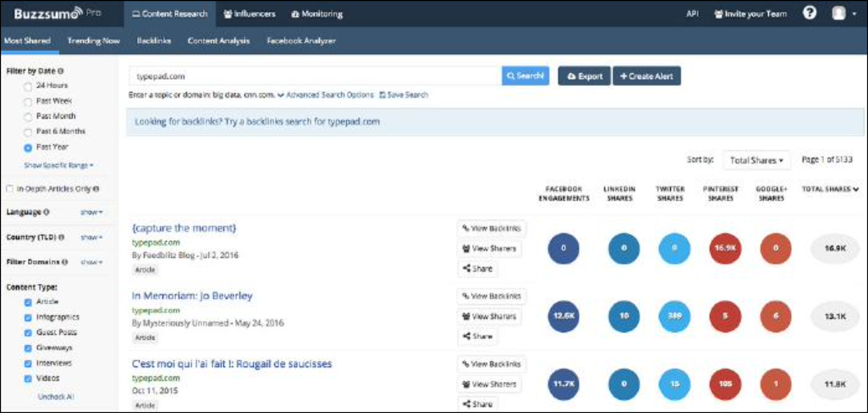Select the Past Year date filter
The width and height of the screenshot is (868, 413).
[x=28, y=148]
